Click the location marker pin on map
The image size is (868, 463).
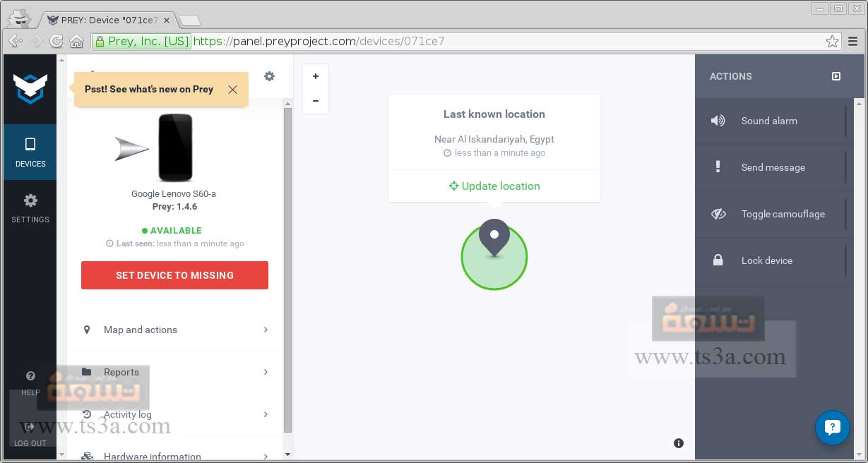coord(494,238)
